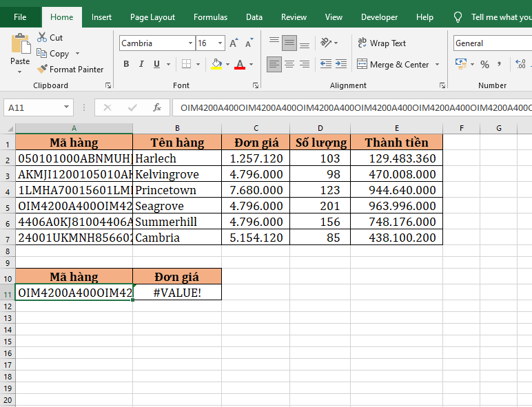Toggle Italic formatting

click(x=142, y=65)
